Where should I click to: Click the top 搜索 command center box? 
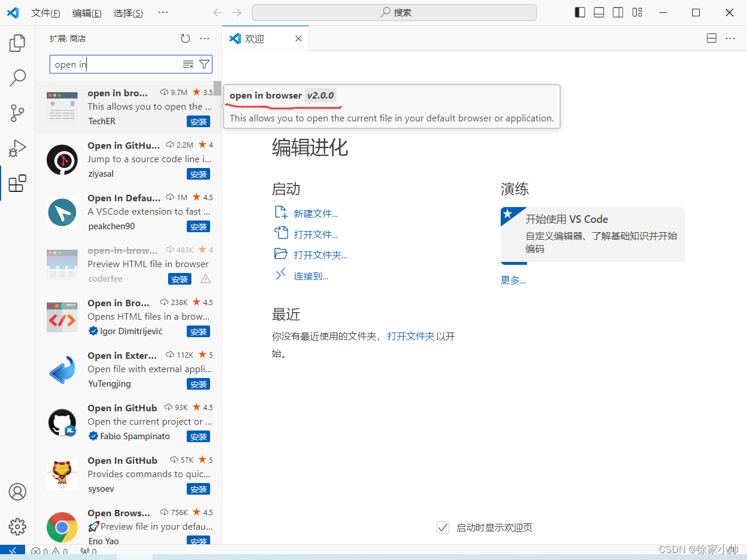tap(394, 12)
